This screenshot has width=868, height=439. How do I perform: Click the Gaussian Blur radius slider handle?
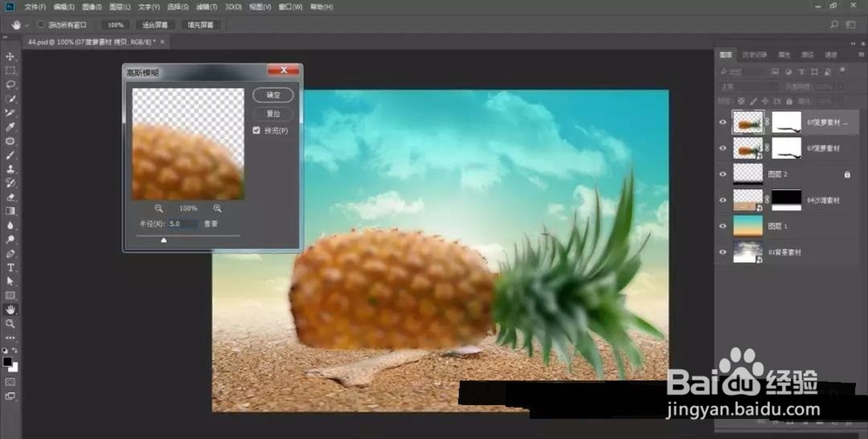pos(163,240)
